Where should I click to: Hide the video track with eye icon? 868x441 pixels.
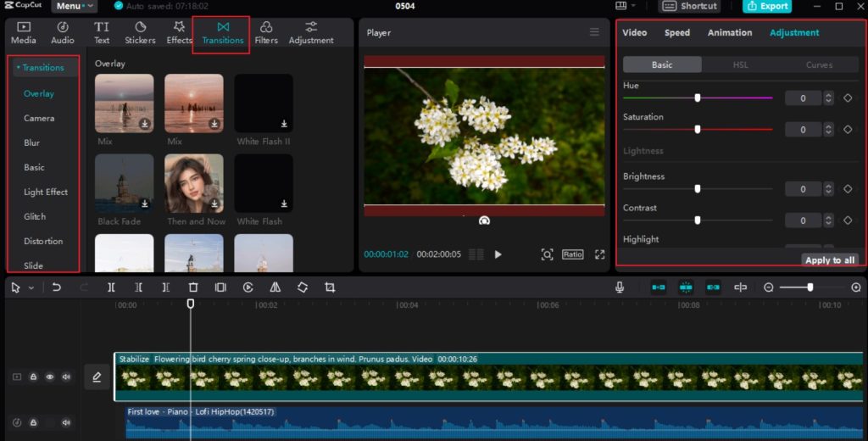(x=50, y=377)
